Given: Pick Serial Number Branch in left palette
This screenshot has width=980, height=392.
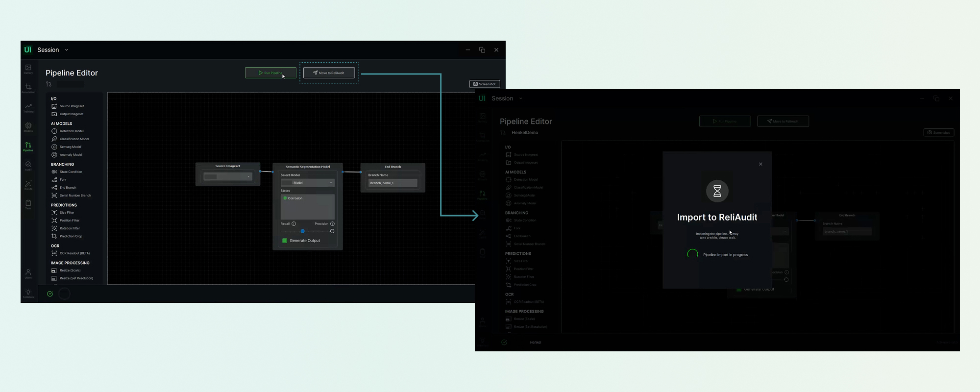Looking at the screenshot, I should (71, 196).
